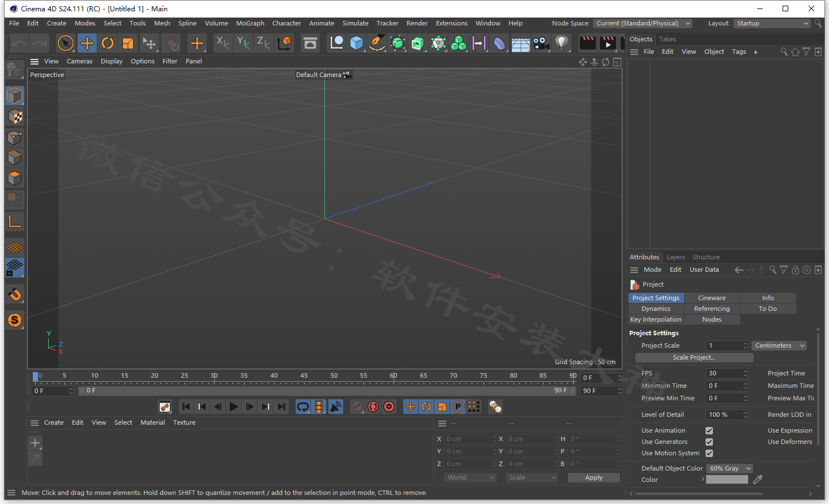Toggle Y axis lock icon
Screen dimensions: 829x504
click(243, 43)
